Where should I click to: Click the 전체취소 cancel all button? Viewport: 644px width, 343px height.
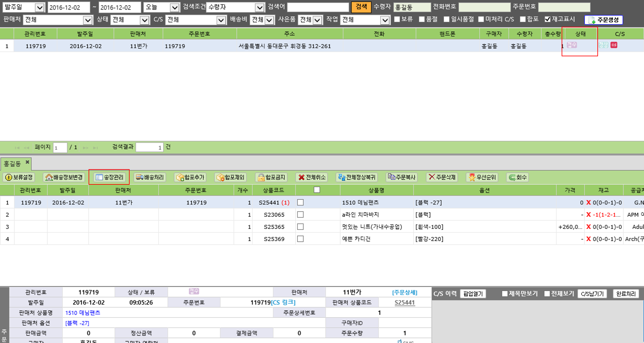pyautogui.click(x=312, y=177)
